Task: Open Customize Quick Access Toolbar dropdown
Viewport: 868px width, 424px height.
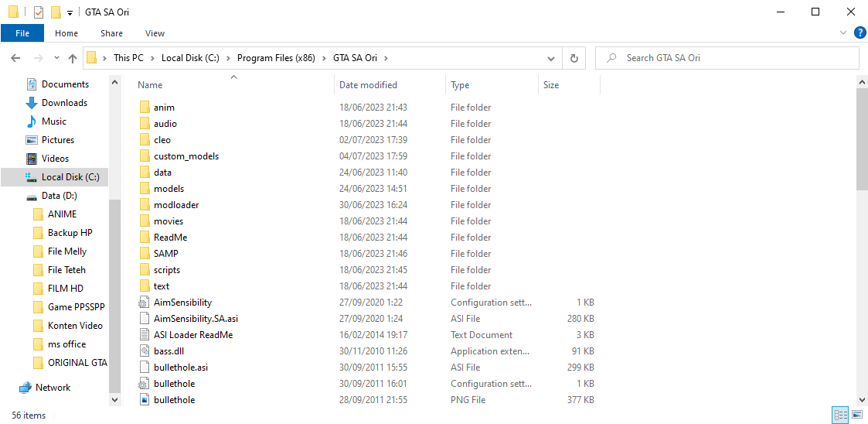Action: pyautogui.click(x=70, y=12)
